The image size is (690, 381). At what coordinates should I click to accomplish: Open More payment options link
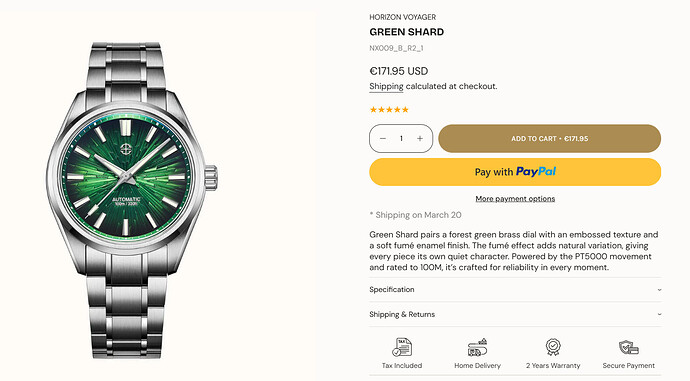[515, 199]
